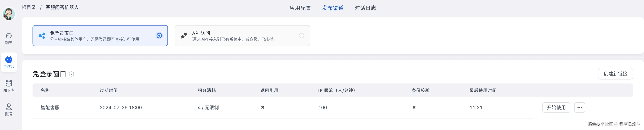Go to the 账号 account icon
The image size is (644, 130).
click(9, 107)
